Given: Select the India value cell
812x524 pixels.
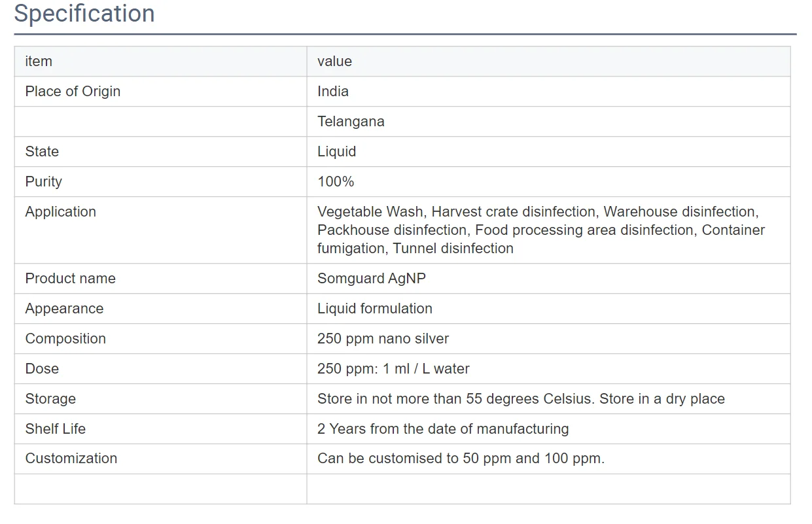Looking at the screenshot, I should pyautogui.click(x=333, y=91).
